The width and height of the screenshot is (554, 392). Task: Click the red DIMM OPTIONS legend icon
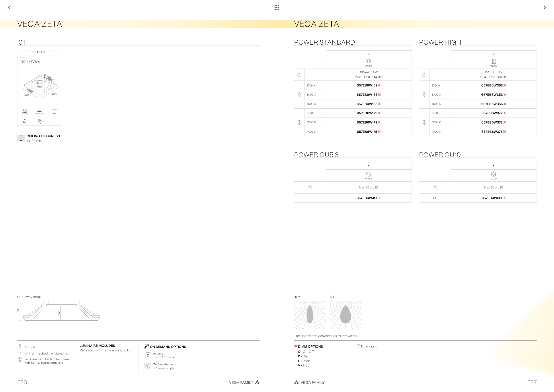(x=296, y=346)
